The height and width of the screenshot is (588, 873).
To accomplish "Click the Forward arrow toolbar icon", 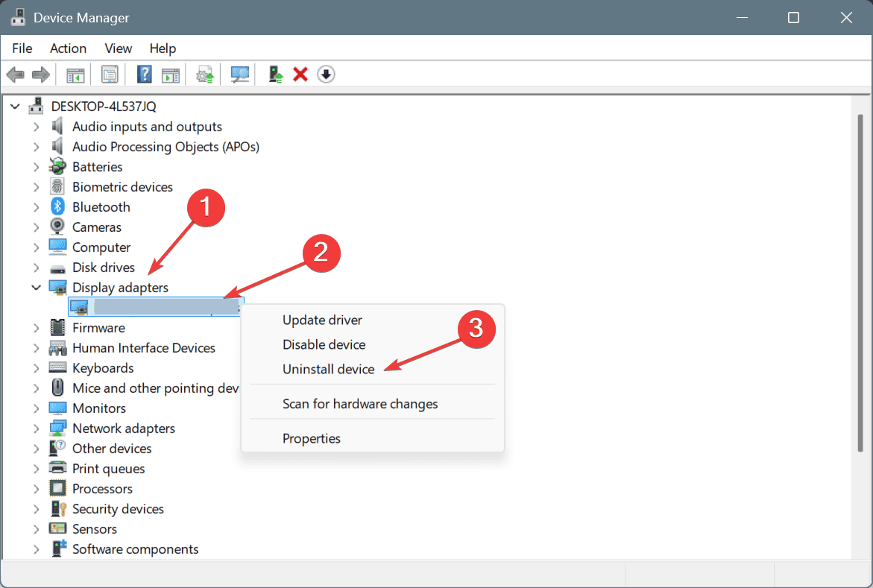I will pos(41,74).
